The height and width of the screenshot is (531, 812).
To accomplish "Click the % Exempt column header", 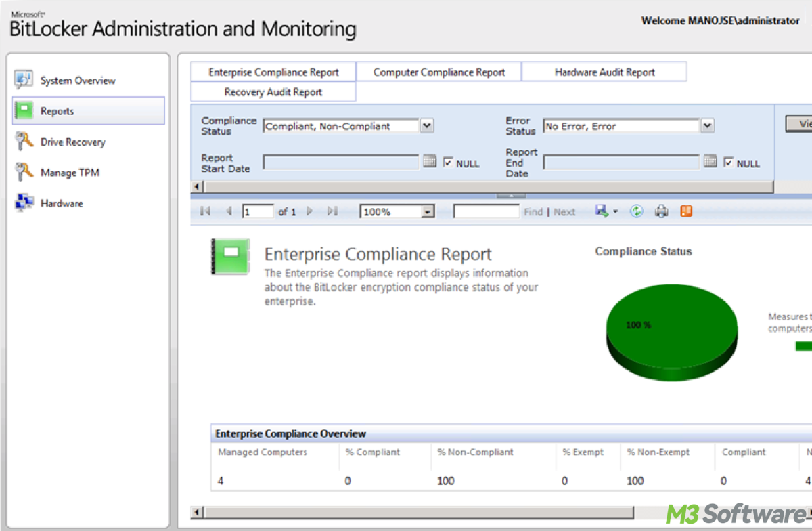I will coord(583,452).
